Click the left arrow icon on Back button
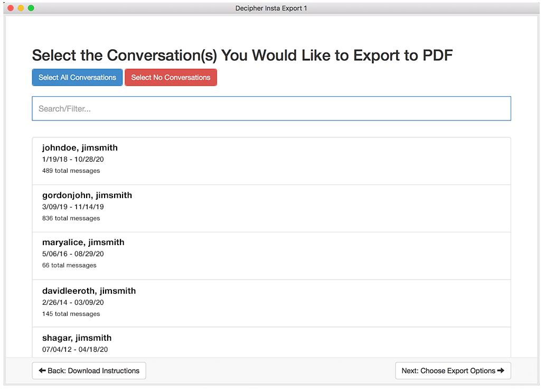545x392 pixels. 42,370
